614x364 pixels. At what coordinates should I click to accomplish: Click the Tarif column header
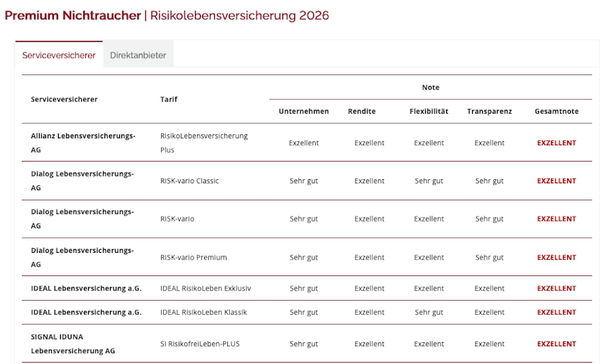tap(169, 99)
